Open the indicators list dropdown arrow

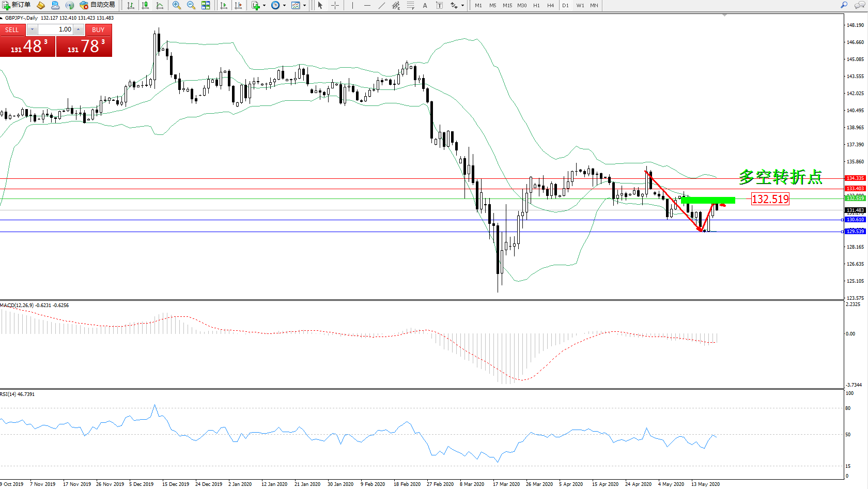coord(264,6)
